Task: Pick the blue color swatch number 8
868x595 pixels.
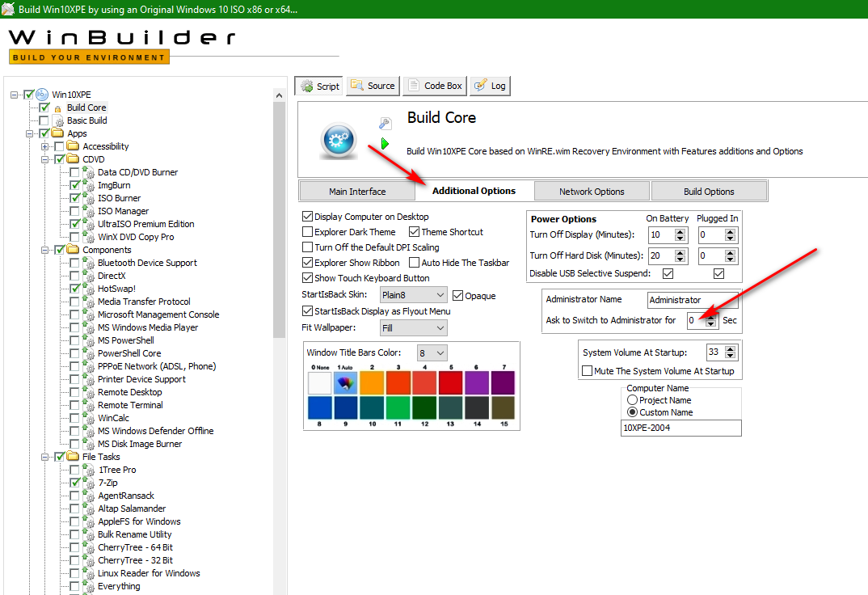Action: (319, 408)
